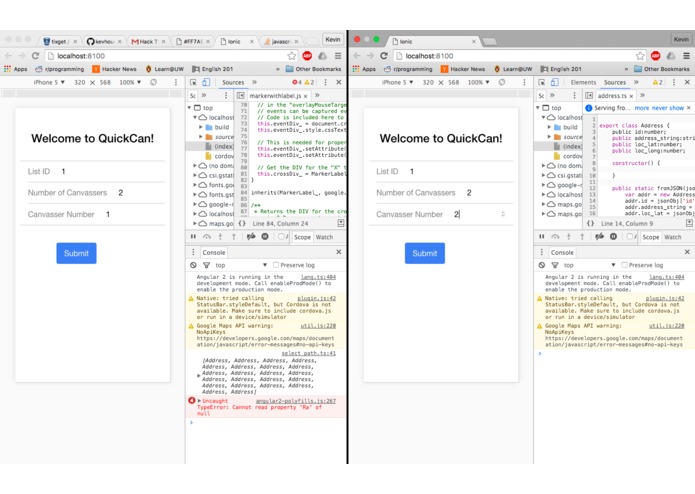Bookmark star in left window address bar
Image resolution: width=695 pixels, height=494 pixels.
[x=292, y=56]
